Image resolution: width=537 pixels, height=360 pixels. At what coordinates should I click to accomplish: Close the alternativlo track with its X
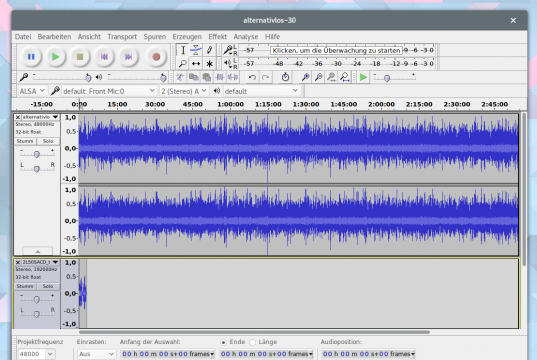pyautogui.click(x=18, y=117)
